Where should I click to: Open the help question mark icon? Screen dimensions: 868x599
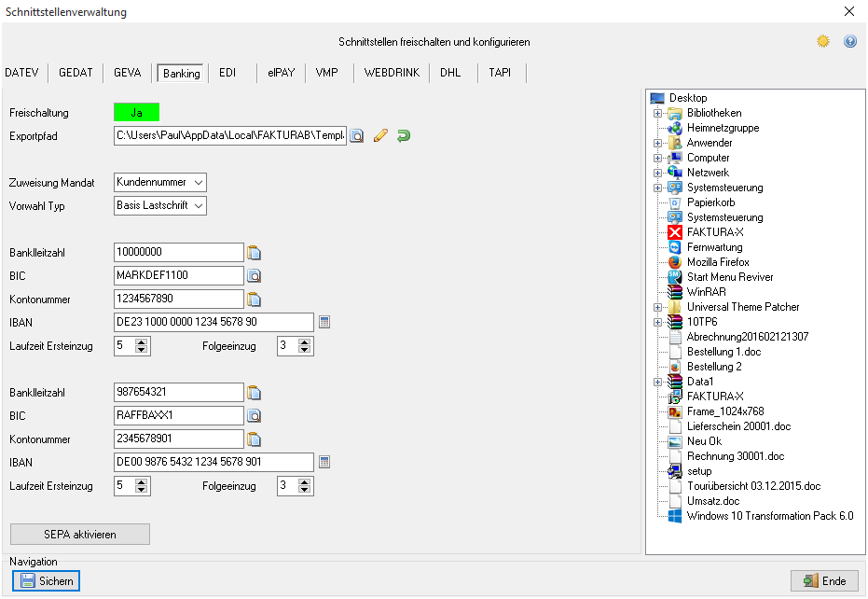pos(850,41)
